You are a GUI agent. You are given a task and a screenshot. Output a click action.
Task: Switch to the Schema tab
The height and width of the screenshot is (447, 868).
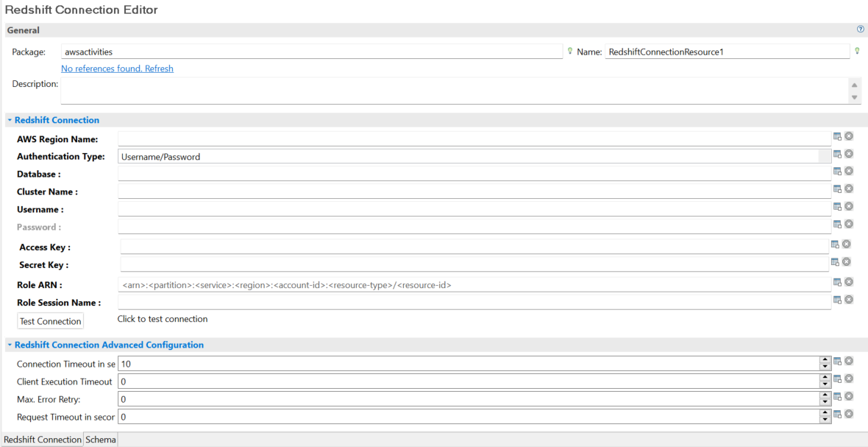pyautogui.click(x=101, y=440)
